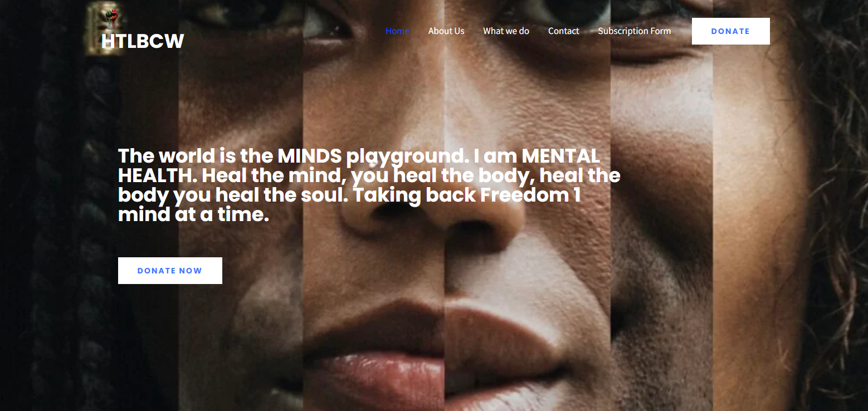
Task: Open the About Us page
Action: coord(446,31)
